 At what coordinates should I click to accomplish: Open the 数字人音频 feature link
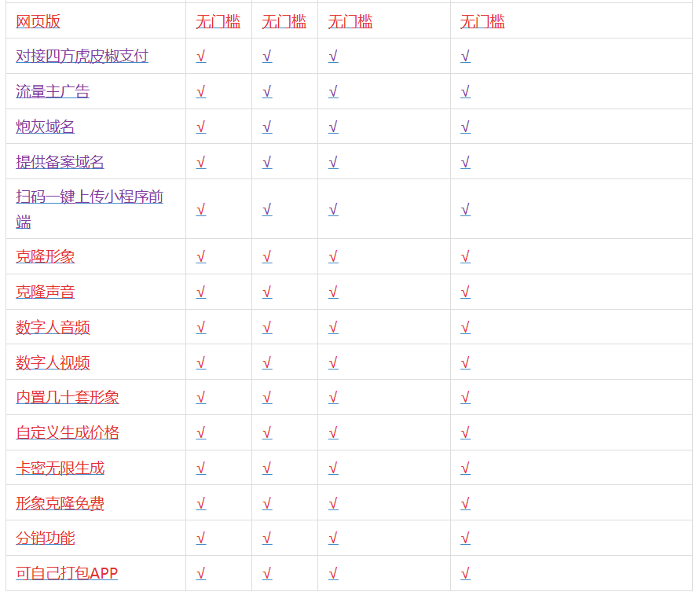(x=52, y=327)
